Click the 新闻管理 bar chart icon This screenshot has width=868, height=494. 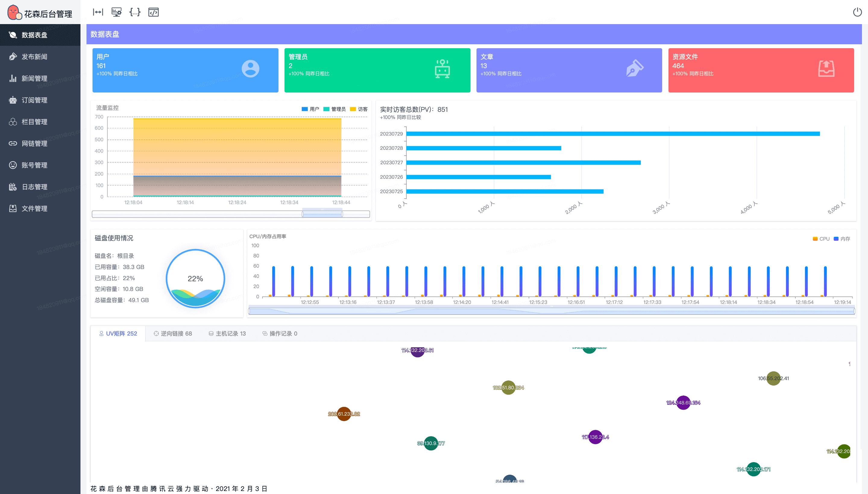pyautogui.click(x=13, y=78)
